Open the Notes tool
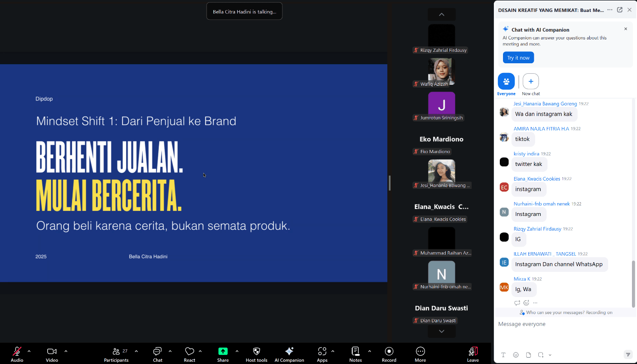Screen dimensions: 637x364 click(355, 352)
